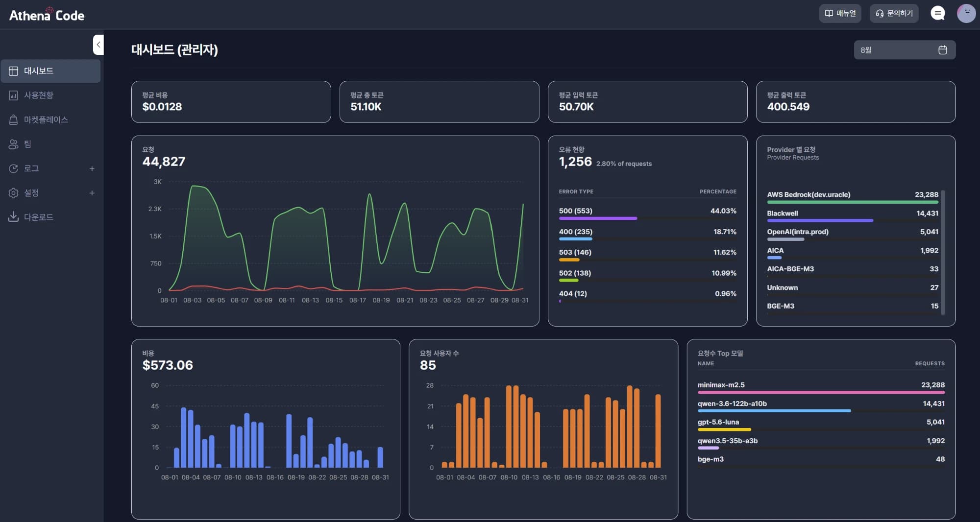Viewport: 980px width, 522px height.
Task: Click the '502 (138)' error type row
Action: click(648, 276)
